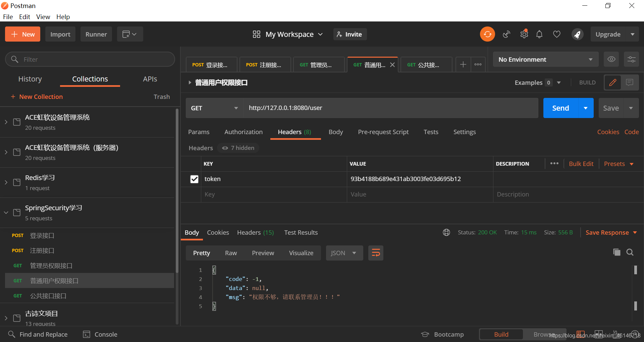Open the Upgrade dropdown arrow
Image resolution: width=644 pixels, height=342 pixels.
pyautogui.click(x=633, y=34)
